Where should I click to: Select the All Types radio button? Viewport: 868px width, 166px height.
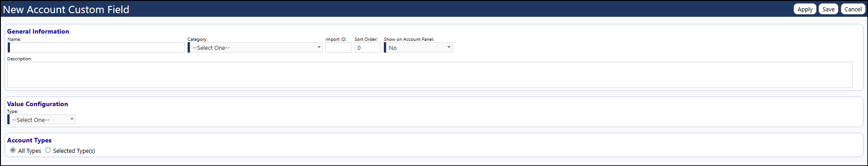[13, 150]
